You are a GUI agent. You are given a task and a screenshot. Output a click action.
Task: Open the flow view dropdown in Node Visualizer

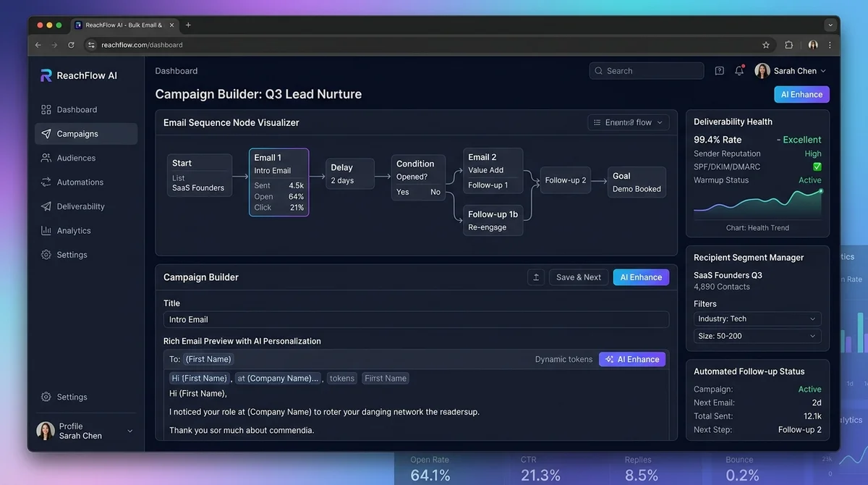click(629, 122)
